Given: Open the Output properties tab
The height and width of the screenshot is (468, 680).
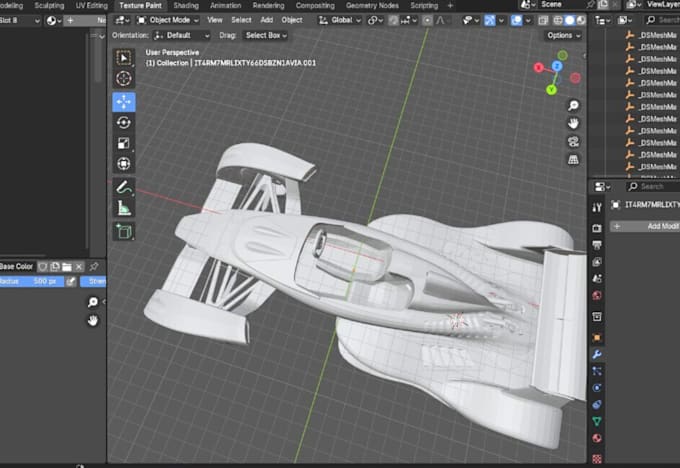Looking at the screenshot, I should 597,245.
